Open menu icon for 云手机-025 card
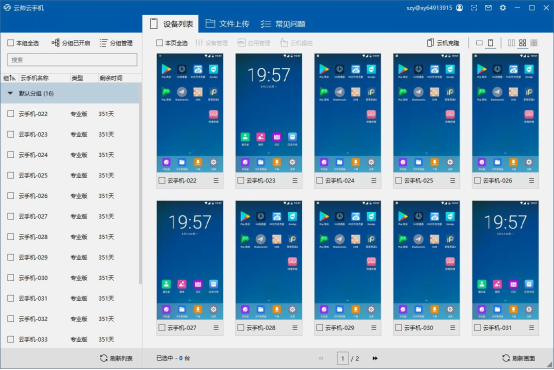554x370 pixels. click(x=452, y=181)
